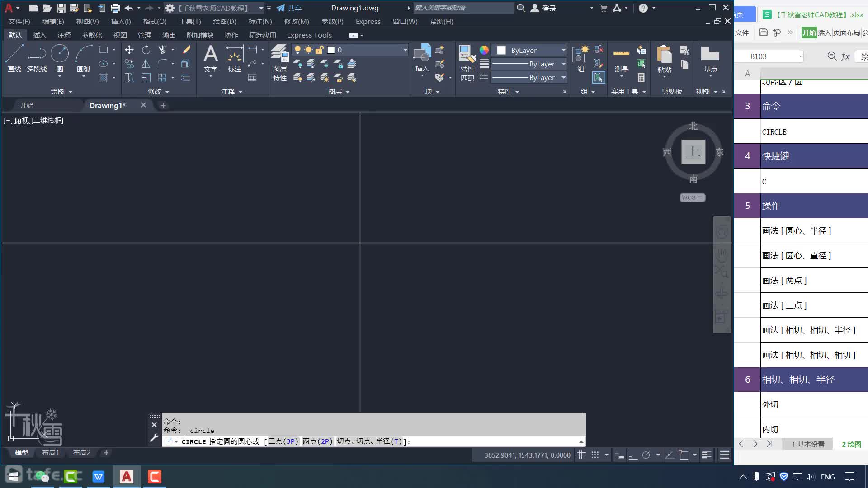This screenshot has height=488, width=868.
Task: Click the Rotate tool icon
Action: (146, 50)
